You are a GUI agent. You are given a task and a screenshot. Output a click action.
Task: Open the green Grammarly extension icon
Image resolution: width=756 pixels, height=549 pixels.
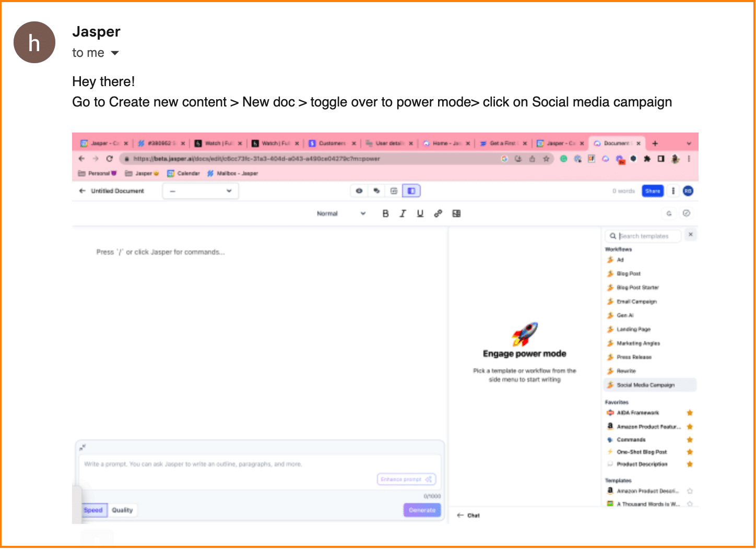click(564, 159)
